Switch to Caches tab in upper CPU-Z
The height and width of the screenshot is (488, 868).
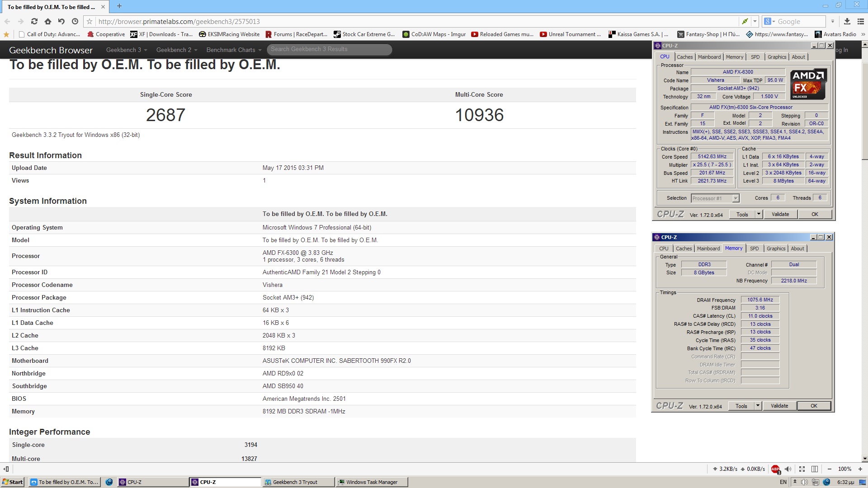click(684, 57)
